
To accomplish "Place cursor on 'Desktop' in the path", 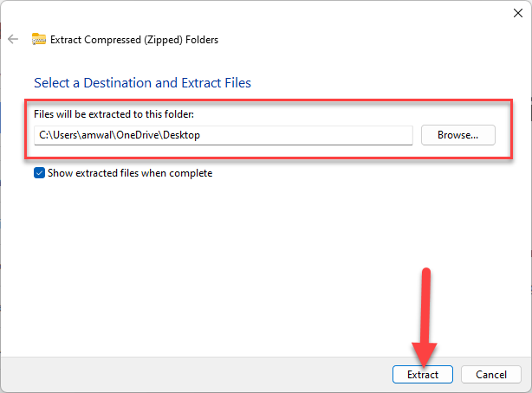I will coord(181,135).
